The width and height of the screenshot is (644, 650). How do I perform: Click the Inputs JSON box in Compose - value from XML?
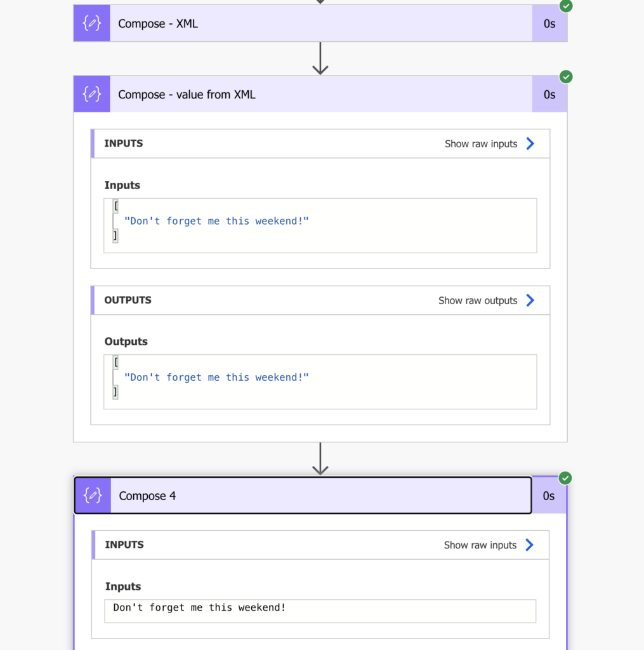point(320,225)
